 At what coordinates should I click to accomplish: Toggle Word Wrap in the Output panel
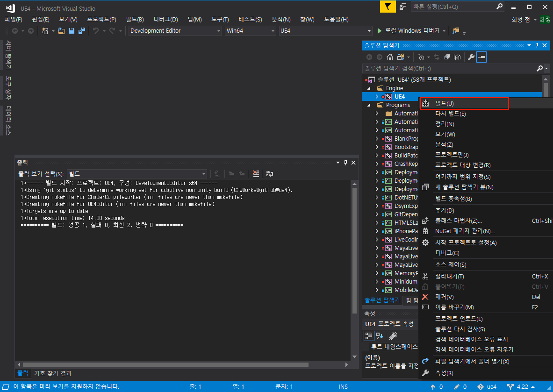(x=270, y=174)
